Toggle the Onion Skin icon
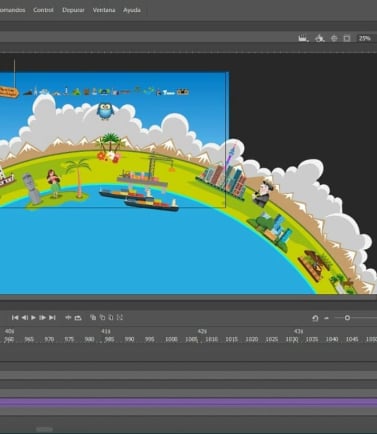The image size is (377, 434). (93, 317)
